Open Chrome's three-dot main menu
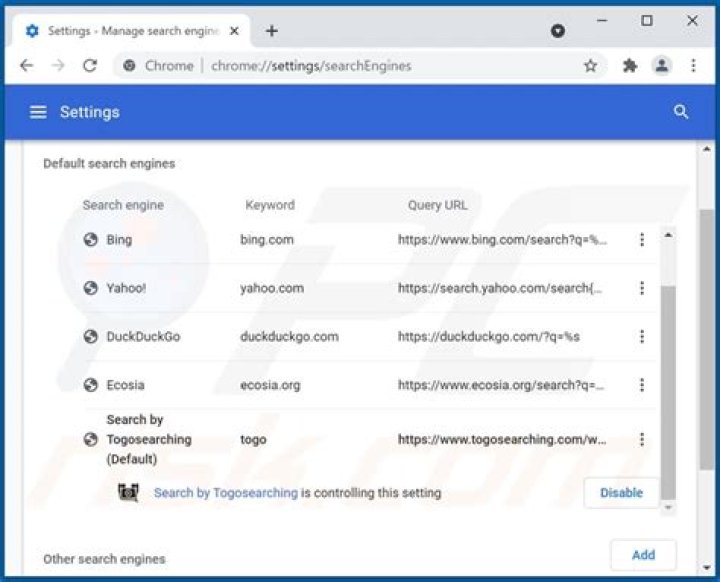Screen dimensions: 720x582 pyautogui.click(x=693, y=66)
